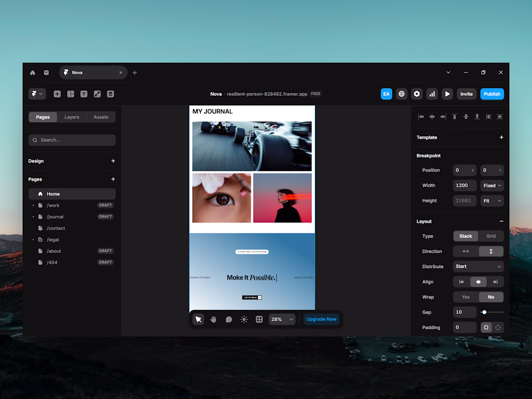Viewport: 532px width, 399px height.
Task: Click the Insert plus tool
Action: (x=58, y=94)
